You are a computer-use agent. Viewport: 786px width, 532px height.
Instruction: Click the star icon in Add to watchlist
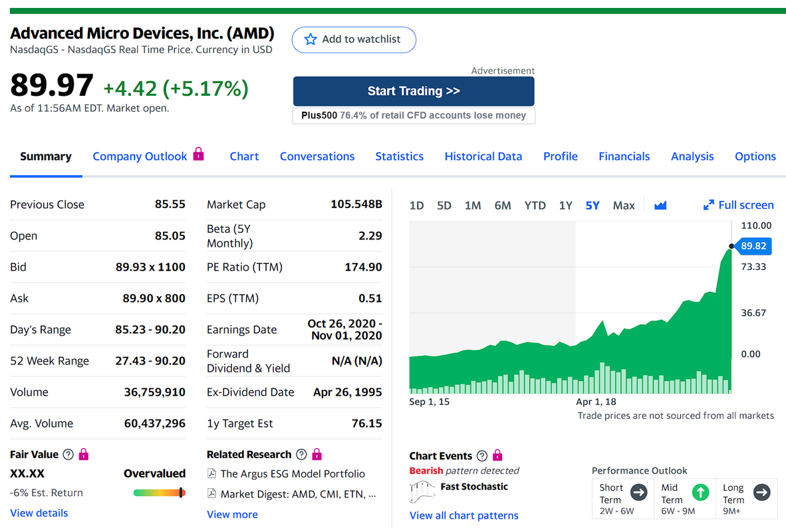point(311,39)
